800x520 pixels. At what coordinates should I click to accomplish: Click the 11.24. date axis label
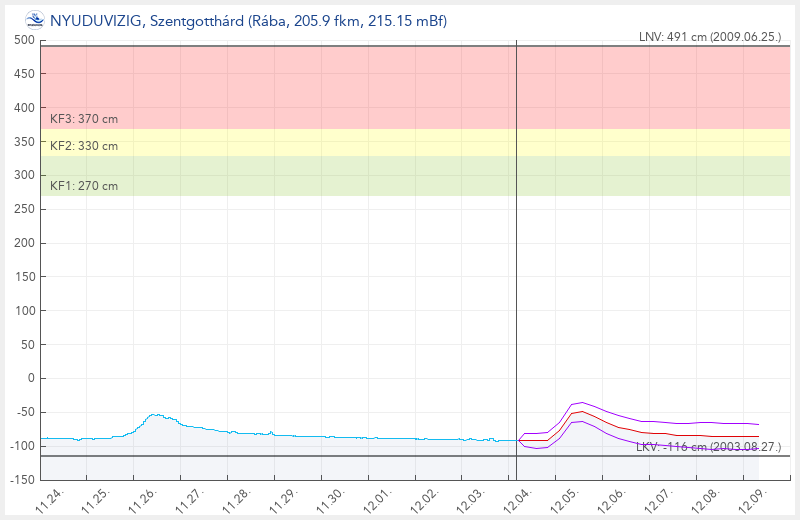(50, 499)
